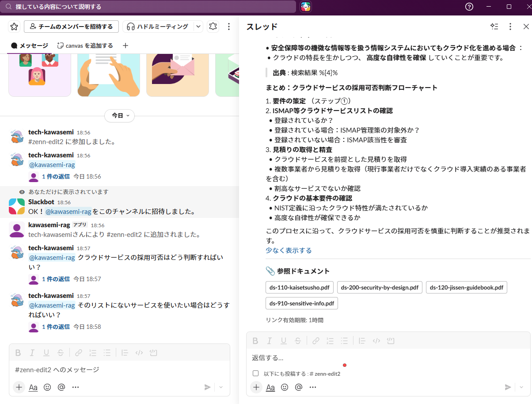Image resolution: width=532 pixels, height=404 pixels.
Task: Open attachment plus menu in thread composer
Action: point(256,387)
